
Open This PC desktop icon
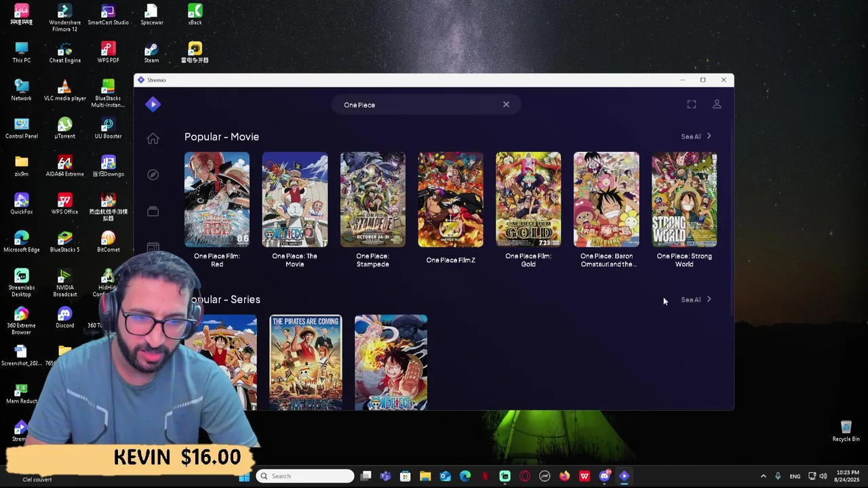click(21, 53)
